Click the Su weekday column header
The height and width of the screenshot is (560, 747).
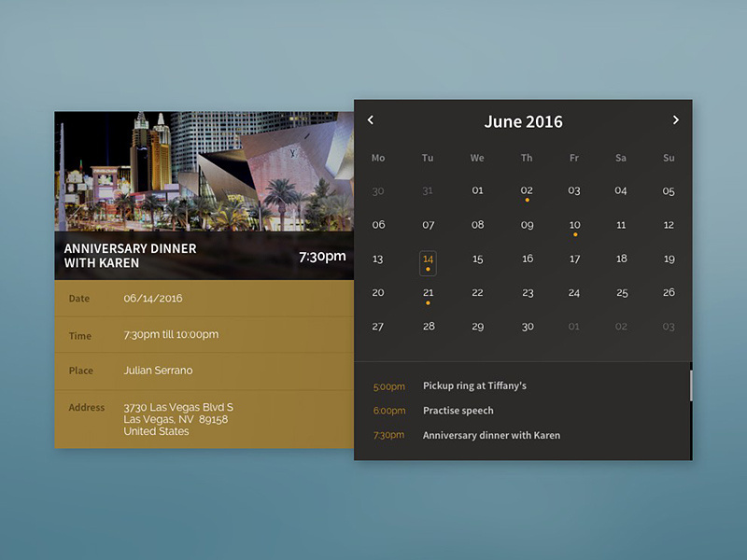pyautogui.click(x=669, y=158)
